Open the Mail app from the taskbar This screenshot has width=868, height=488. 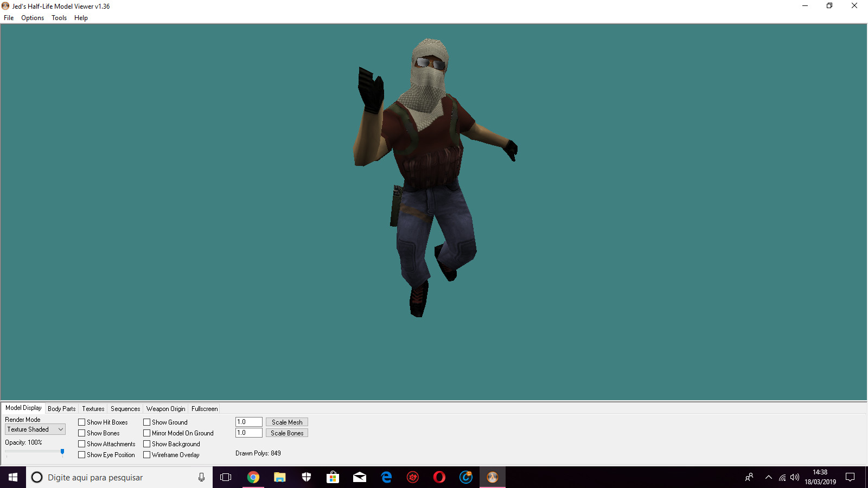coord(359,477)
